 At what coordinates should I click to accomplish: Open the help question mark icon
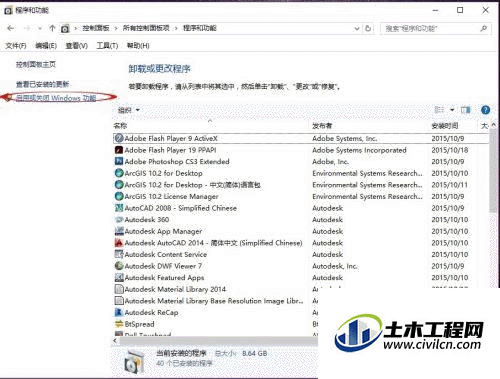(485, 110)
